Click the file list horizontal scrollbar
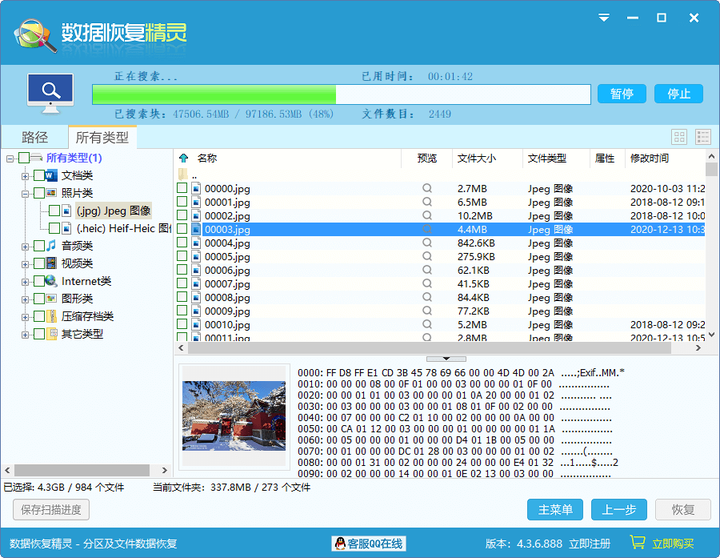 pos(429,348)
